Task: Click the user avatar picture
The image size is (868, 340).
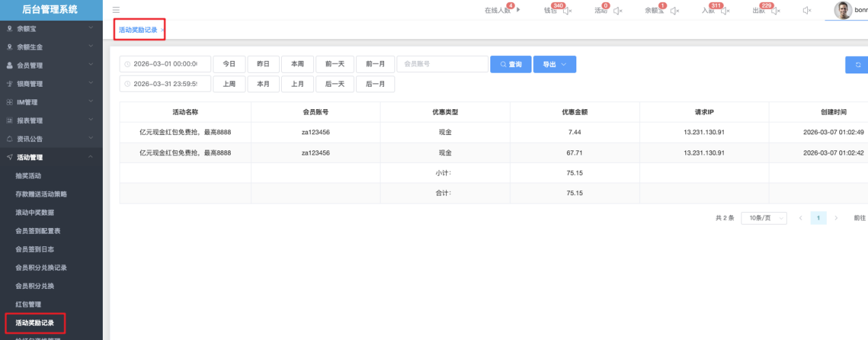Action: point(843,10)
